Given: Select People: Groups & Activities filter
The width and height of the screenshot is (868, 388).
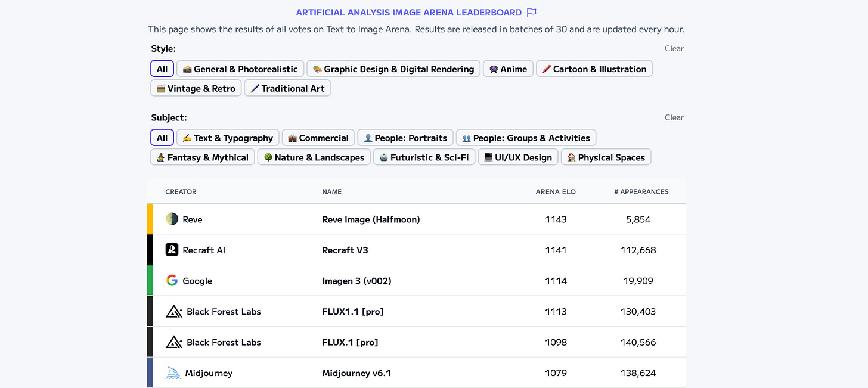Looking at the screenshot, I should point(526,138).
